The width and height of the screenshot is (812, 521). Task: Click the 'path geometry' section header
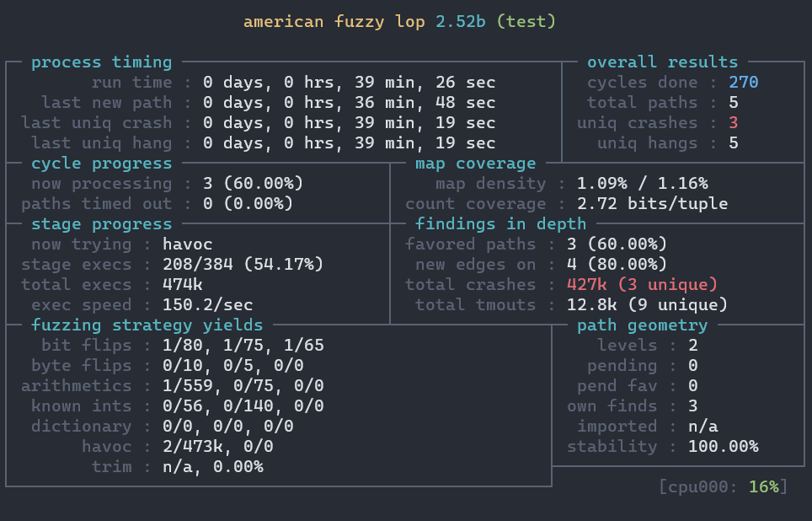[642, 325]
